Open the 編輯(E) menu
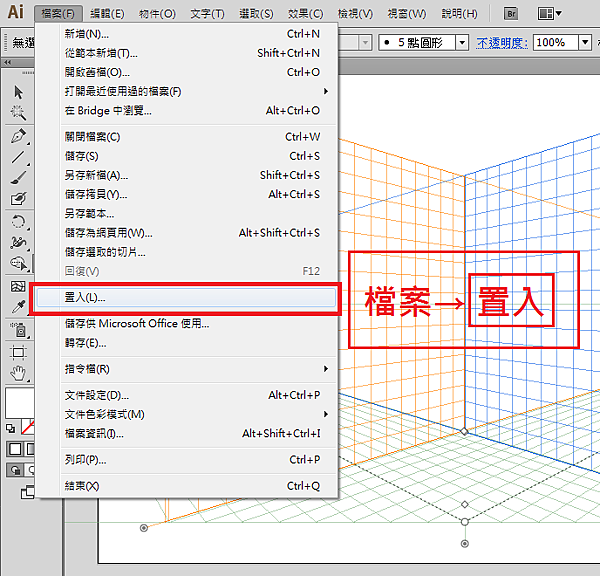Image resolution: width=600 pixels, height=576 pixels. pyautogui.click(x=107, y=14)
